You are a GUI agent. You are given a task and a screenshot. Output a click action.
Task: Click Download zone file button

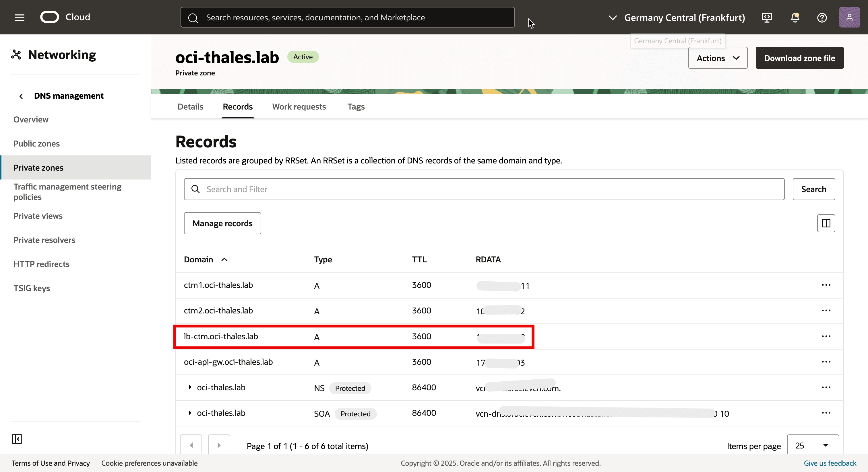[x=799, y=58]
